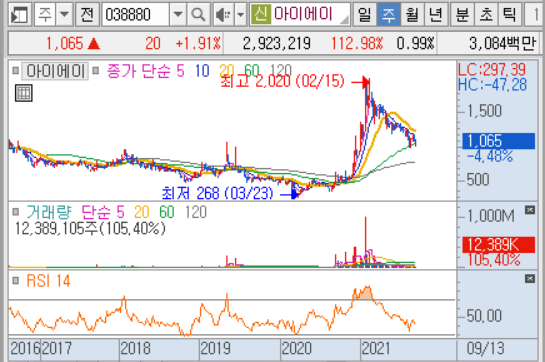Click the 2018 label on the time axis

pyautogui.click(x=136, y=348)
